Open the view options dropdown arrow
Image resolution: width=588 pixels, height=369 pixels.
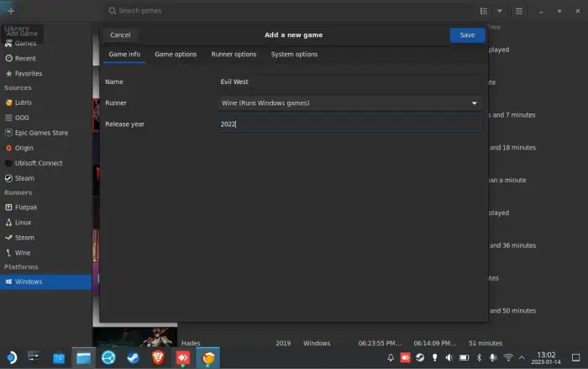[500, 11]
